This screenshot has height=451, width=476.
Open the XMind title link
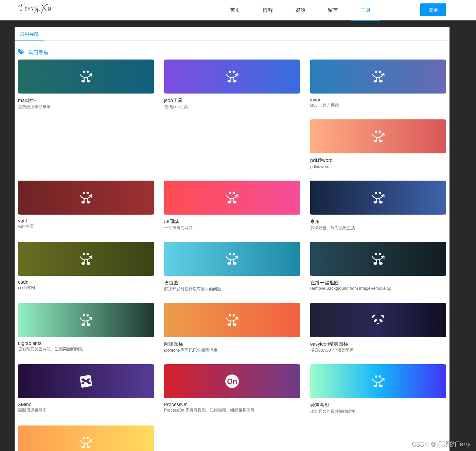[25, 404]
